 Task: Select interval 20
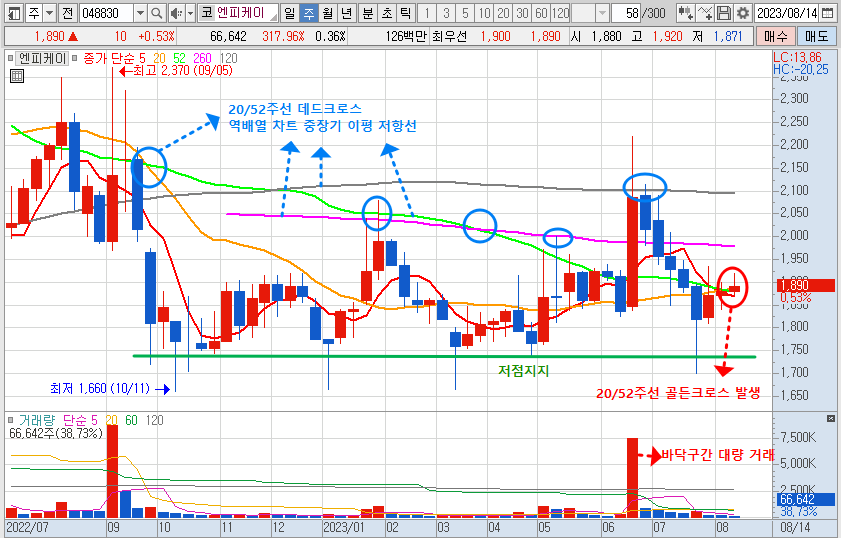tap(503, 13)
